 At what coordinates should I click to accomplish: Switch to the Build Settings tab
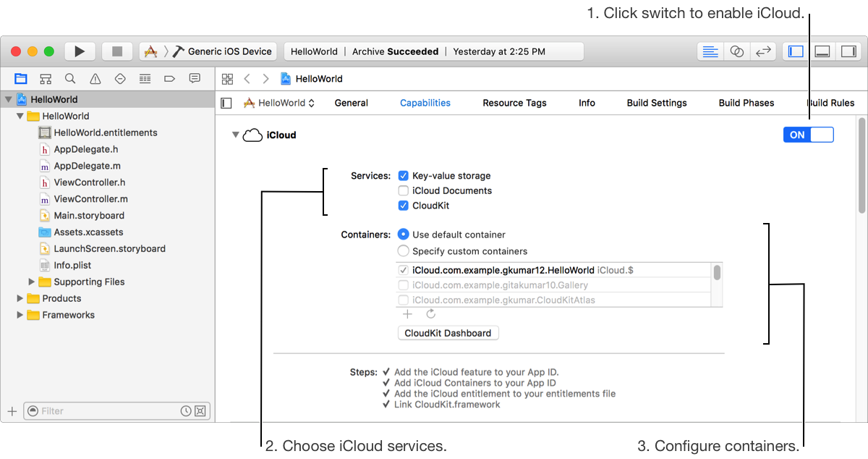657,103
